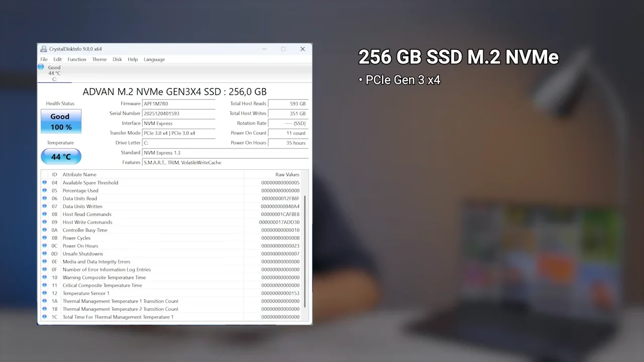Image resolution: width=644 pixels, height=362 pixels.
Task: Click raw value 00000000000023 for Power On Hours
Action: 280,246
